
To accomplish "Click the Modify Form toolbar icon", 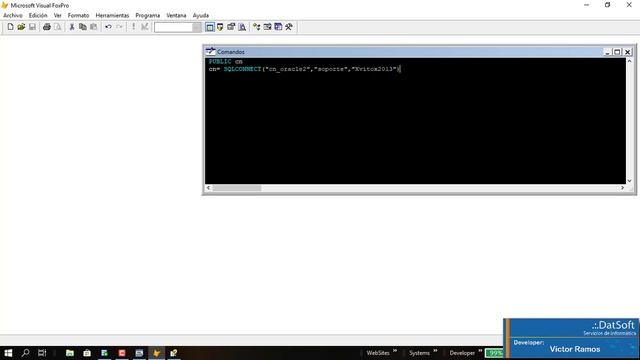I will click(x=144, y=27).
